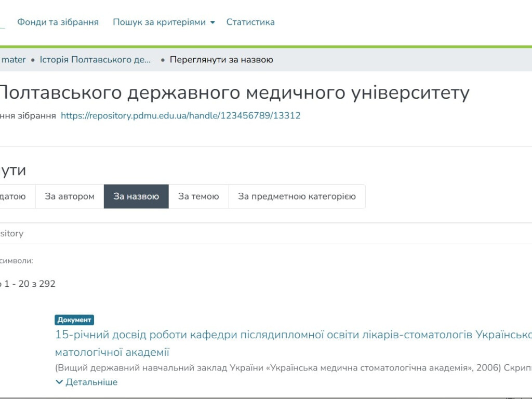Image resolution: width=532 pixels, height=399 pixels.
Task: Go to the 'mater' breadcrumb link
Action: pos(14,60)
